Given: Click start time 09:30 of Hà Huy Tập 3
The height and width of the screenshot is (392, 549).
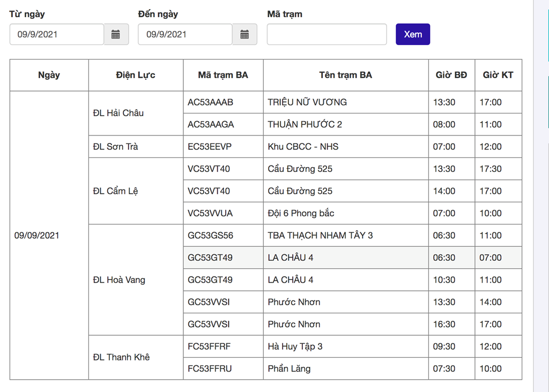Looking at the screenshot, I should coord(444,346).
